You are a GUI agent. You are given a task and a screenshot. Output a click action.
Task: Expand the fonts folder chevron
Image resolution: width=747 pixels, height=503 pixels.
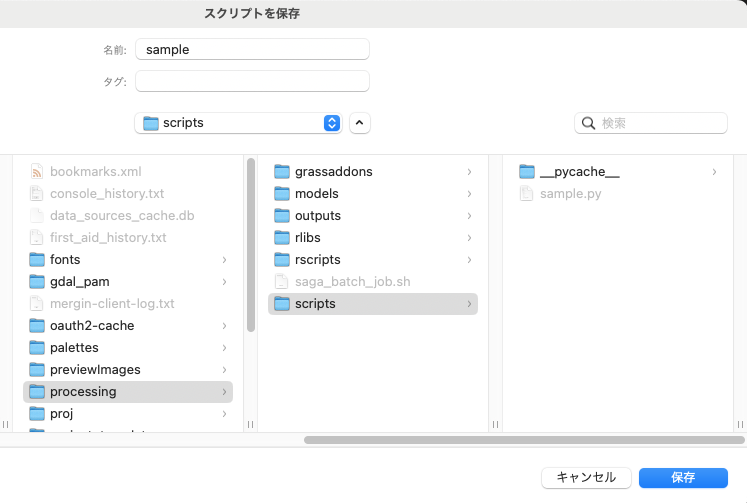[x=224, y=260]
